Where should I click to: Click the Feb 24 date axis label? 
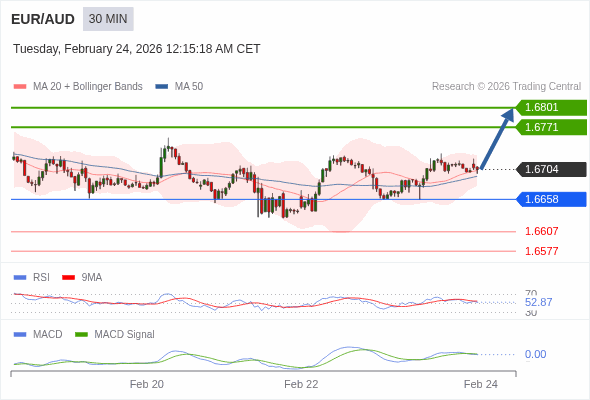[481, 384]
